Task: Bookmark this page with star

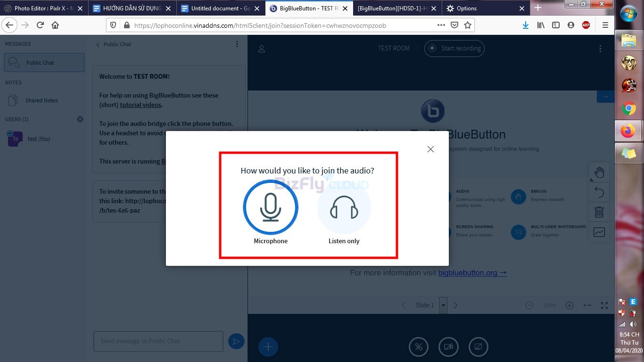Action: (x=468, y=25)
